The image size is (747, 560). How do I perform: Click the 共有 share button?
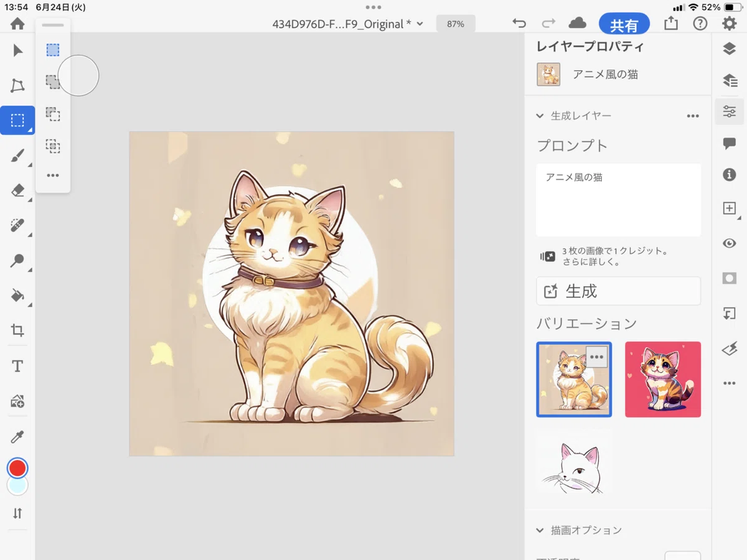624,25
